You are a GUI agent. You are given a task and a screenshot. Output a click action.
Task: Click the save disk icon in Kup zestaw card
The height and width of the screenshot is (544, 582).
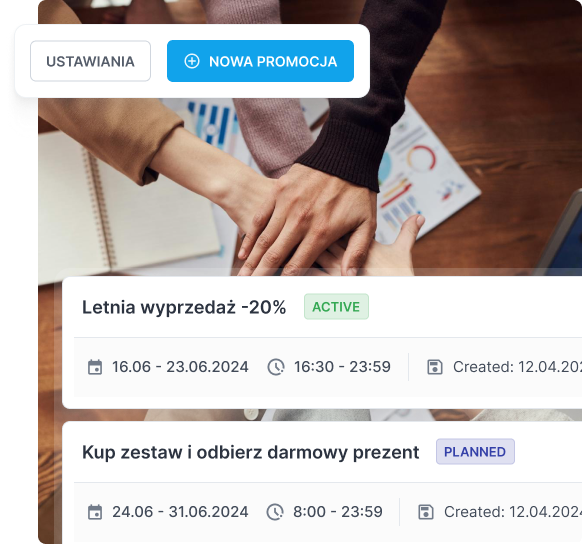pyautogui.click(x=426, y=512)
